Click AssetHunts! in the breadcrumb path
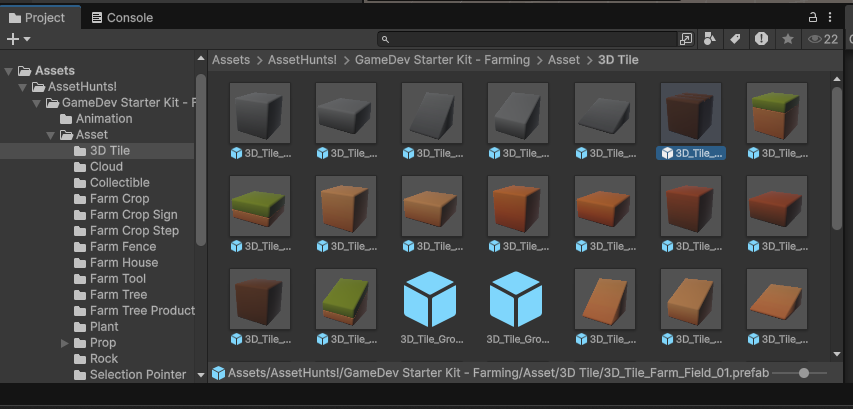853x409 pixels. click(304, 60)
